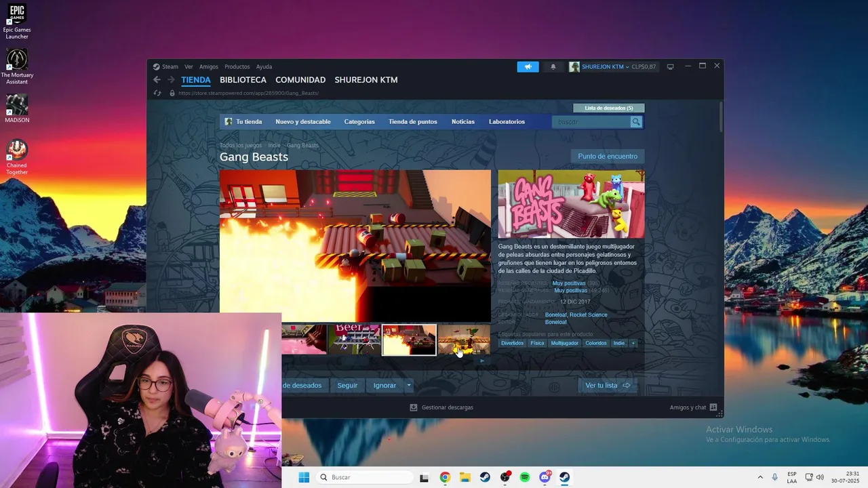
Task: Open Discord from the taskbar
Action: point(545,477)
